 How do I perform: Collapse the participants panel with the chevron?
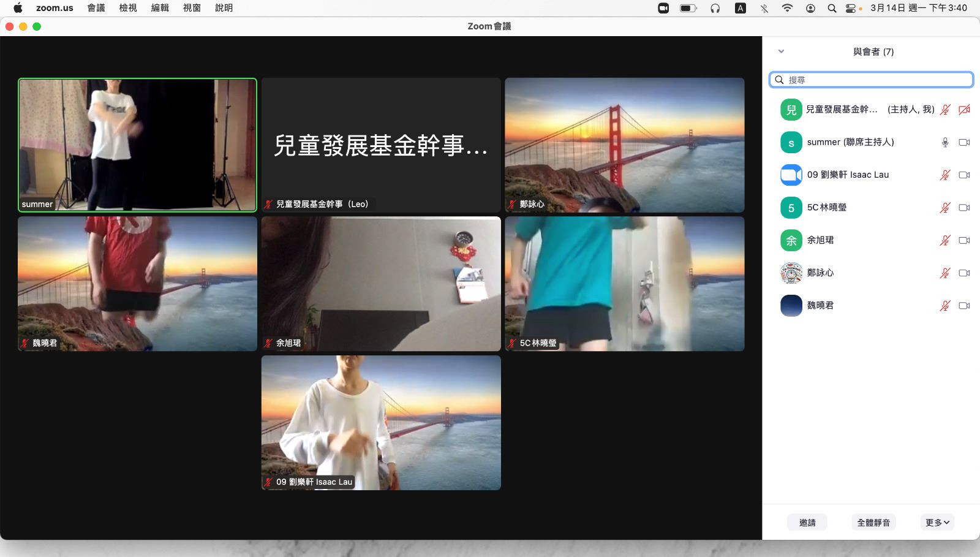tap(781, 51)
